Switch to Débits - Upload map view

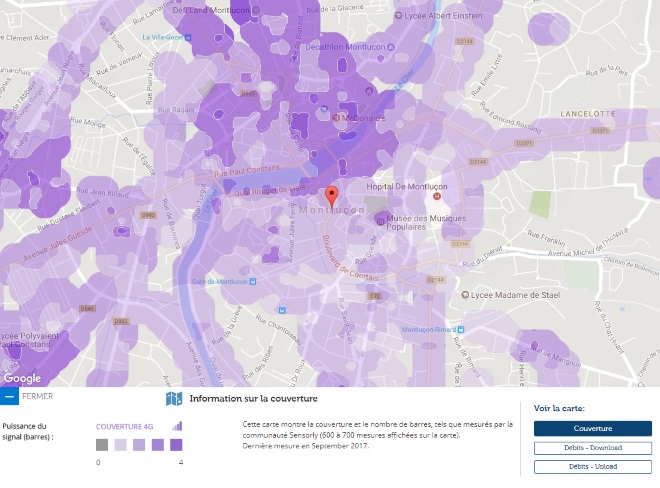pyautogui.click(x=593, y=467)
